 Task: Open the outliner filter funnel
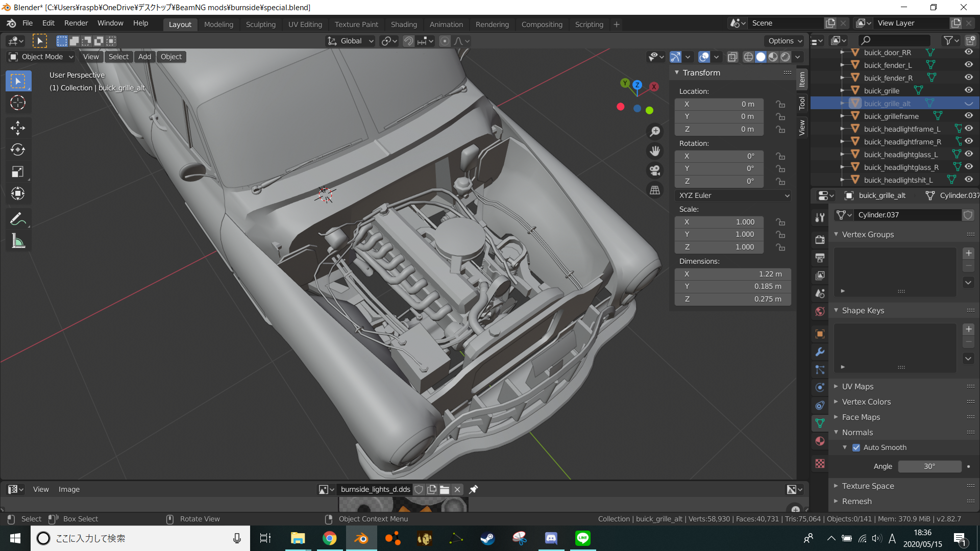948,40
